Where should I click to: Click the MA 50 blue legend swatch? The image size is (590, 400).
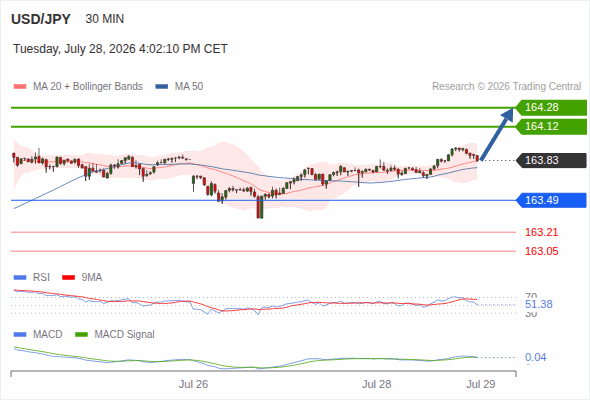pyautogui.click(x=162, y=87)
